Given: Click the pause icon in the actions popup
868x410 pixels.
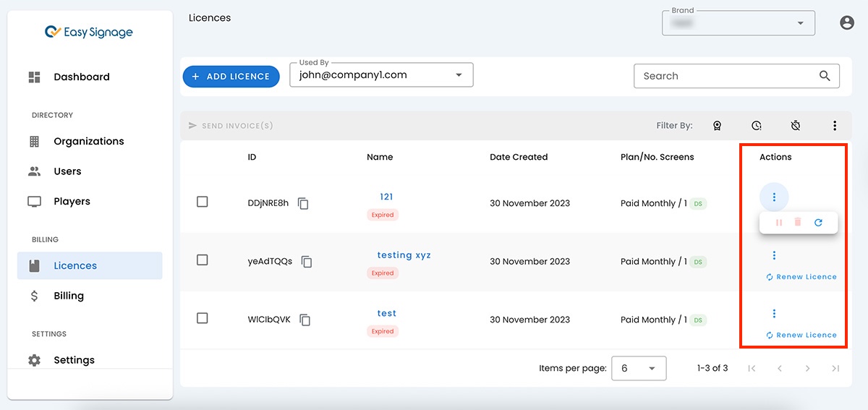Looking at the screenshot, I should [x=779, y=223].
